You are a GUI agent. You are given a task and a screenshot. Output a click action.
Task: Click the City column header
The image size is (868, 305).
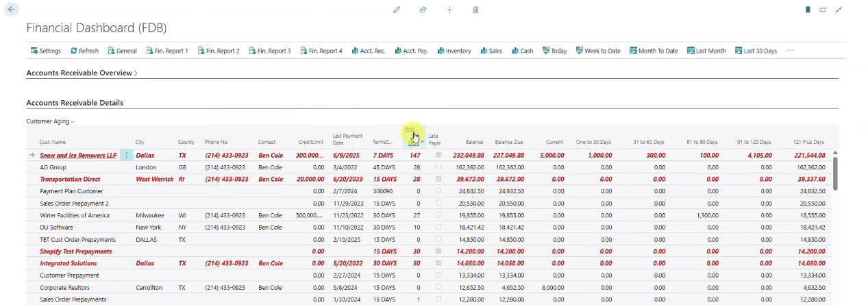coord(140,142)
